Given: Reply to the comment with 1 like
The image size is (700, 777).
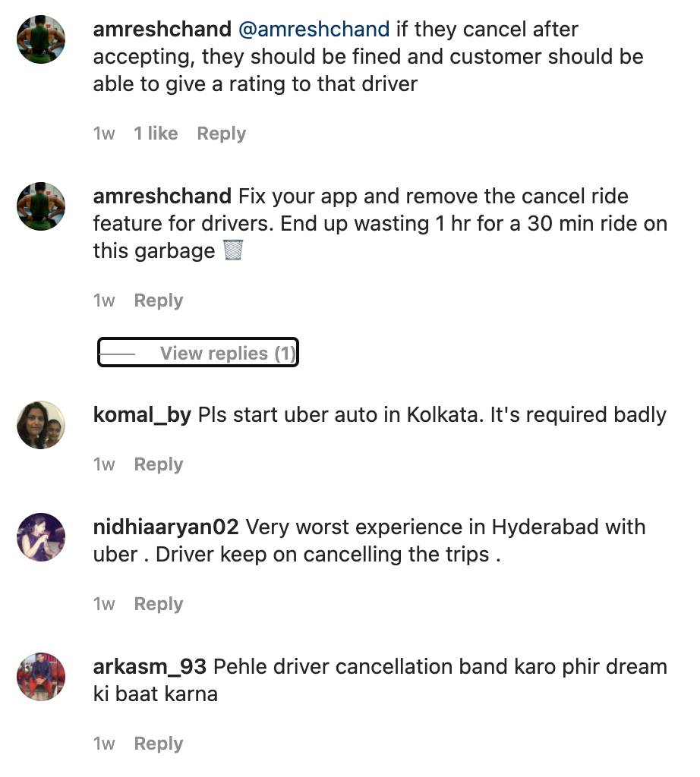Looking at the screenshot, I should coord(221,134).
